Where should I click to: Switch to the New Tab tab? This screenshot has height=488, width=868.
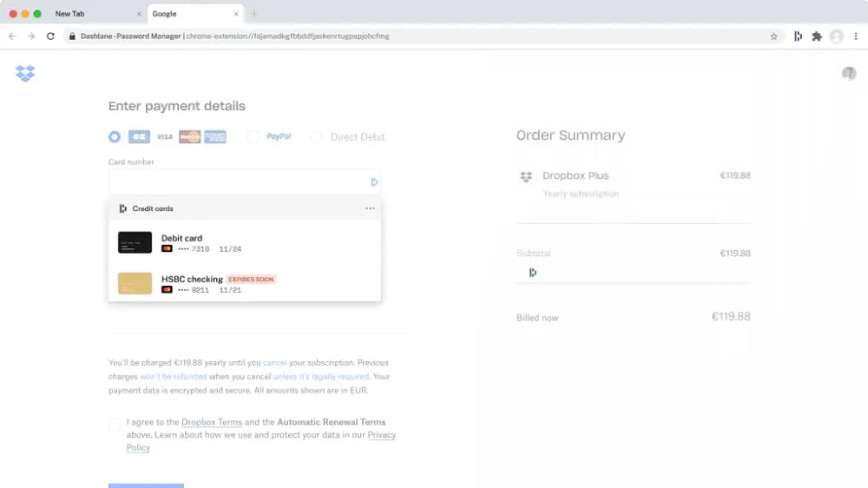(x=96, y=14)
